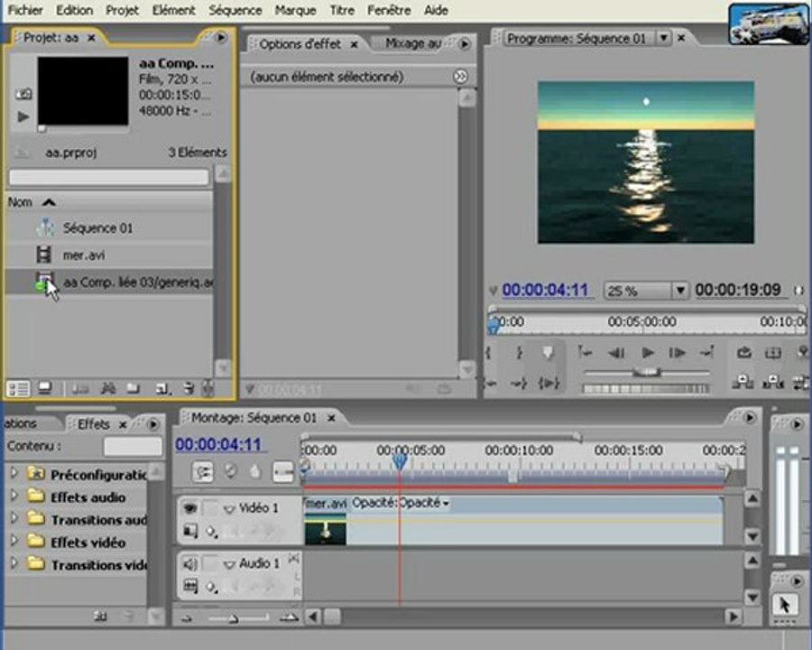
Task: Switch to Options d'effet tab
Action: click(x=300, y=44)
